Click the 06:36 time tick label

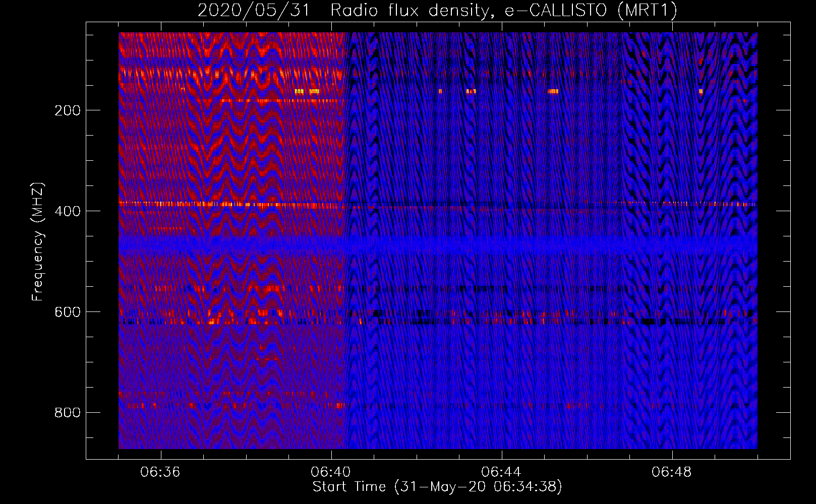pos(160,472)
